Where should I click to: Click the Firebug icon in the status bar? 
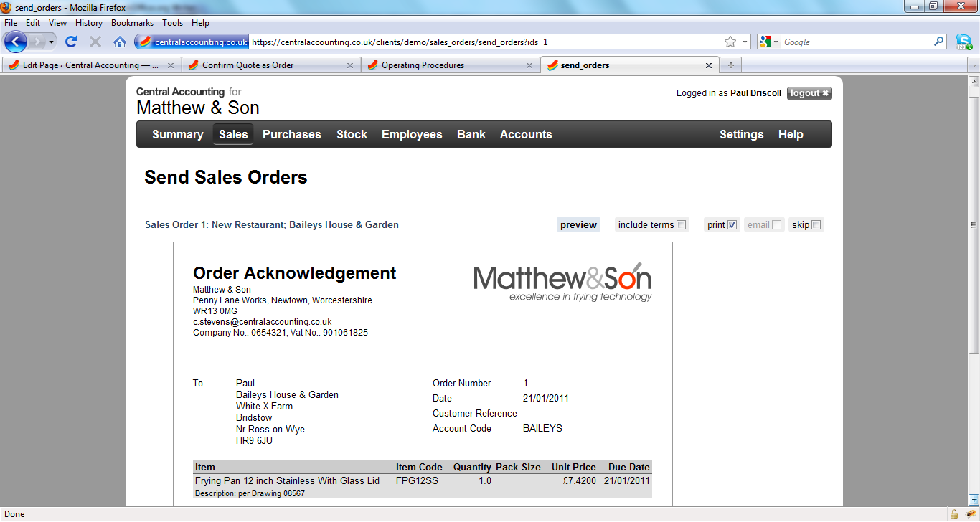[x=971, y=514]
